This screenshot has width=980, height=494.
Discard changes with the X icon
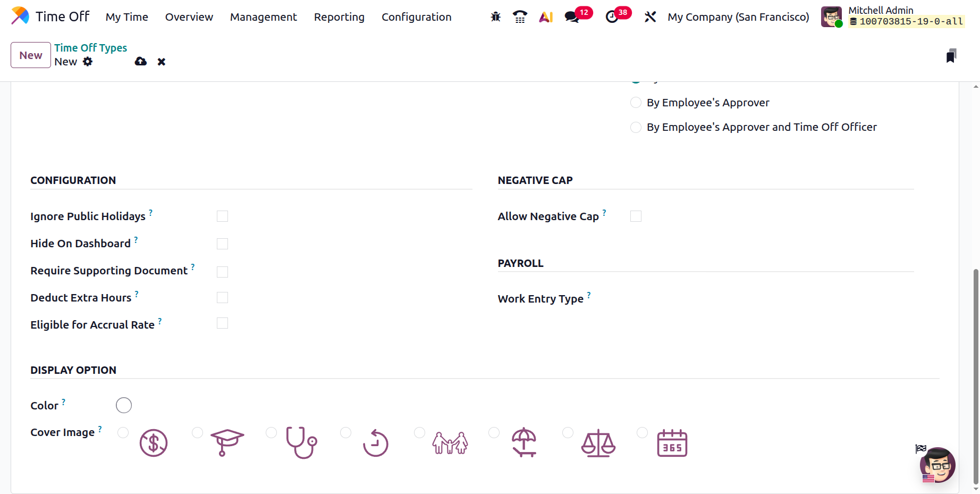(162, 62)
